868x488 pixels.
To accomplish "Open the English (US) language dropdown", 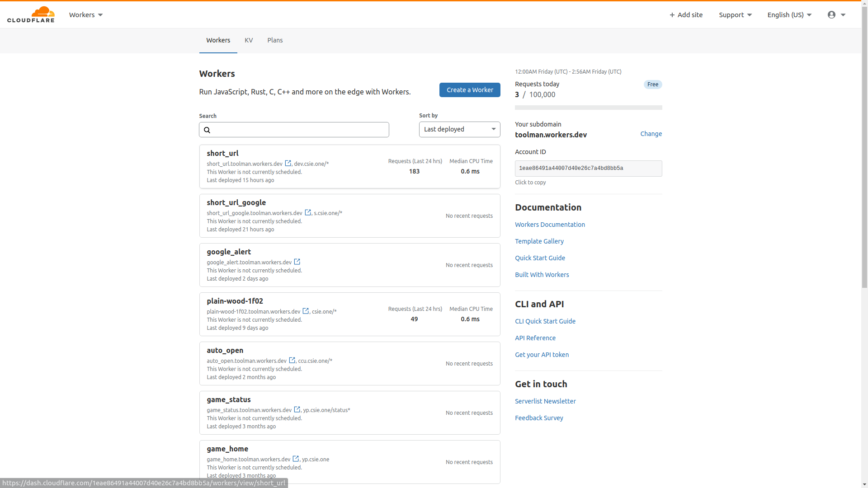I will click(x=789, y=15).
